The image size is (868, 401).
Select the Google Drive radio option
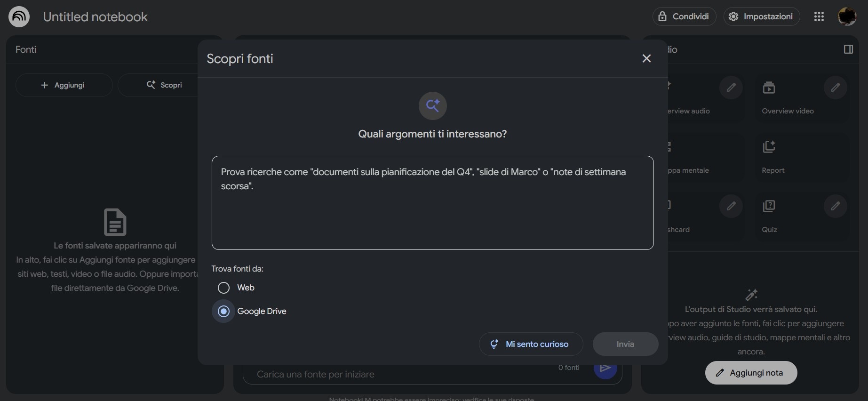click(x=224, y=311)
